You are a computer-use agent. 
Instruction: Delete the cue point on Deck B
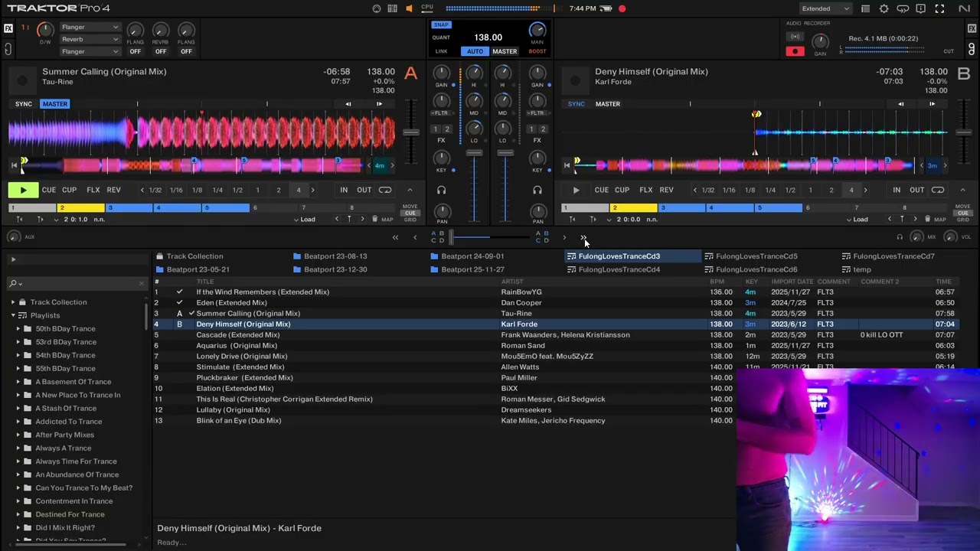point(928,220)
